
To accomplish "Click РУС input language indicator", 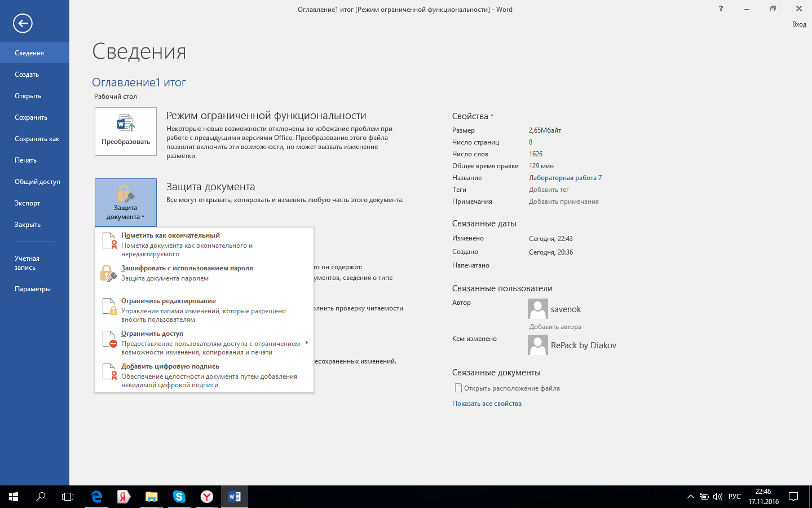I will pos(734,497).
